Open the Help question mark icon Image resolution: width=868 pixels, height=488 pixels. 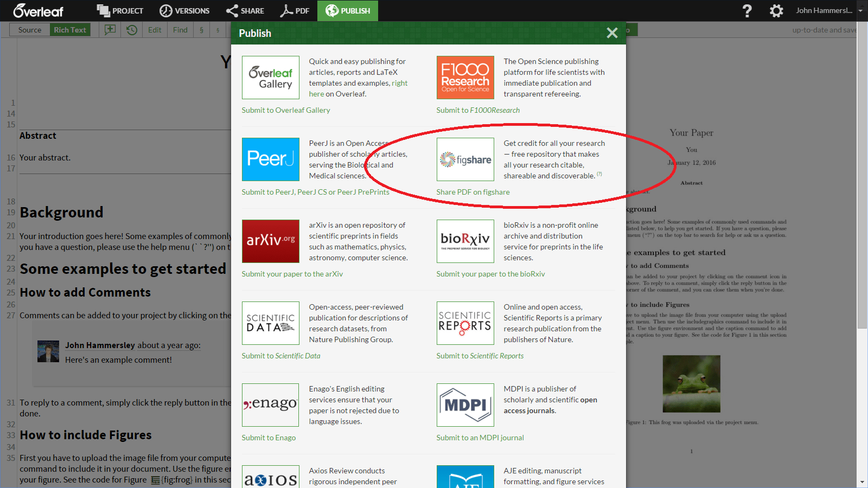747,11
